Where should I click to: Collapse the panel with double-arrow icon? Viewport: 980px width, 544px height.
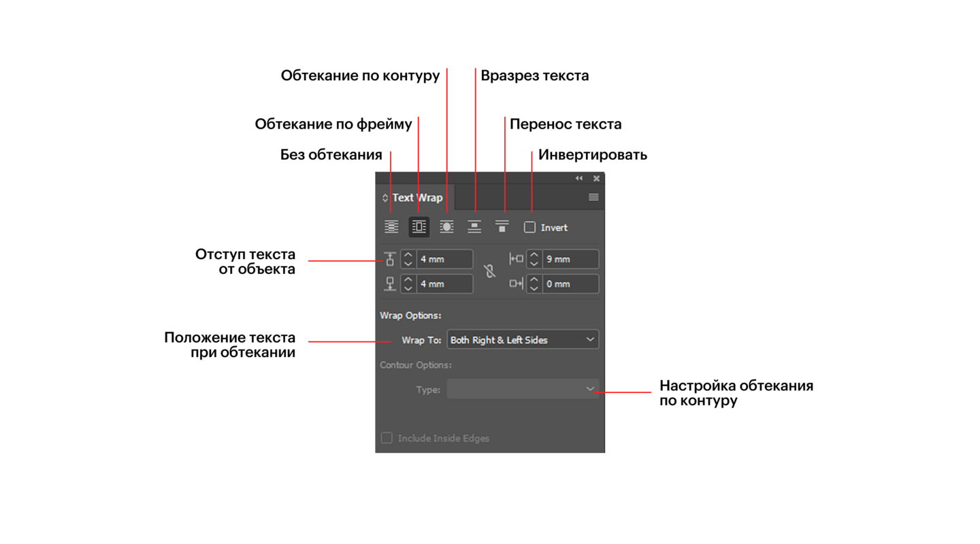[579, 178]
